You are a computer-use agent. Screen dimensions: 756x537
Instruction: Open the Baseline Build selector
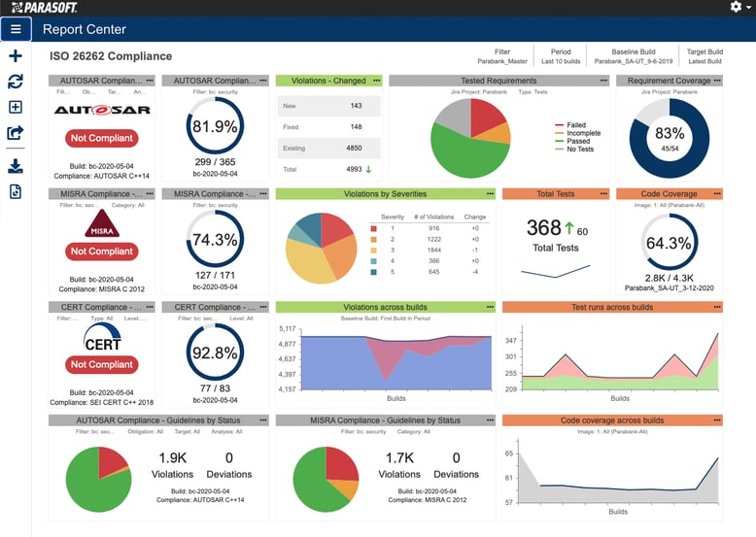click(633, 56)
